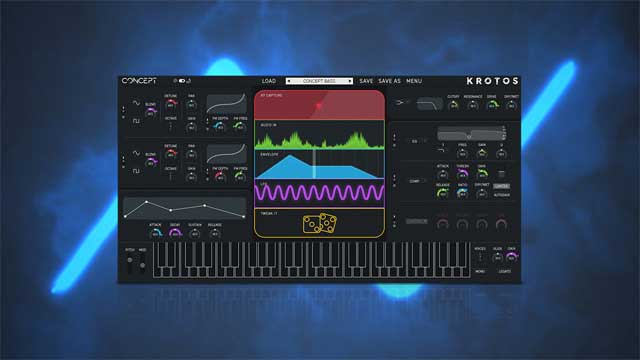Click the EQ Q knob
Screen dimensions: 640x360
[x=501, y=153]
